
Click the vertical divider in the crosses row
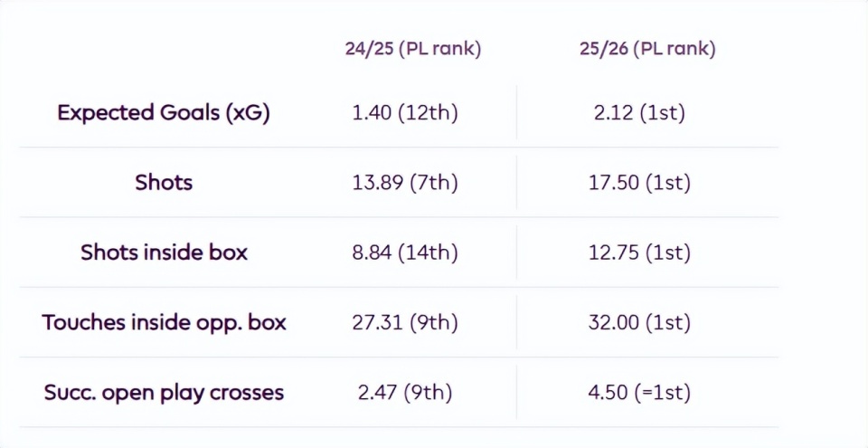coord(516,393)
